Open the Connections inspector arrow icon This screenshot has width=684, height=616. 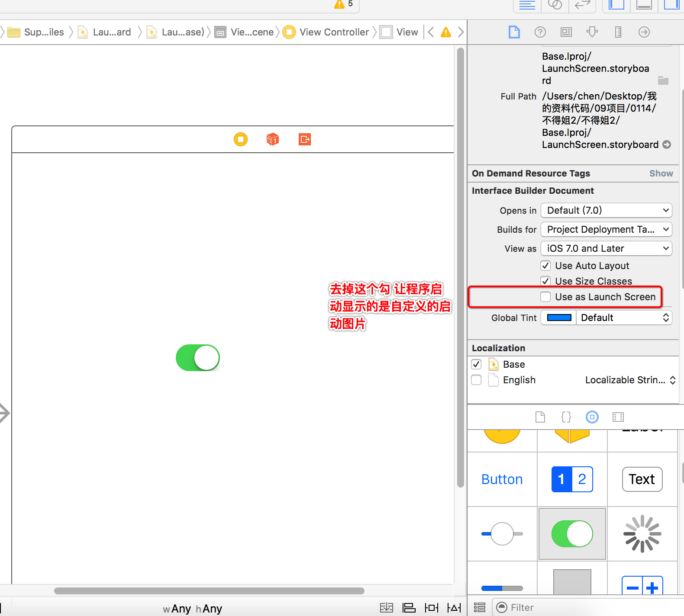(x=644, y=32)
